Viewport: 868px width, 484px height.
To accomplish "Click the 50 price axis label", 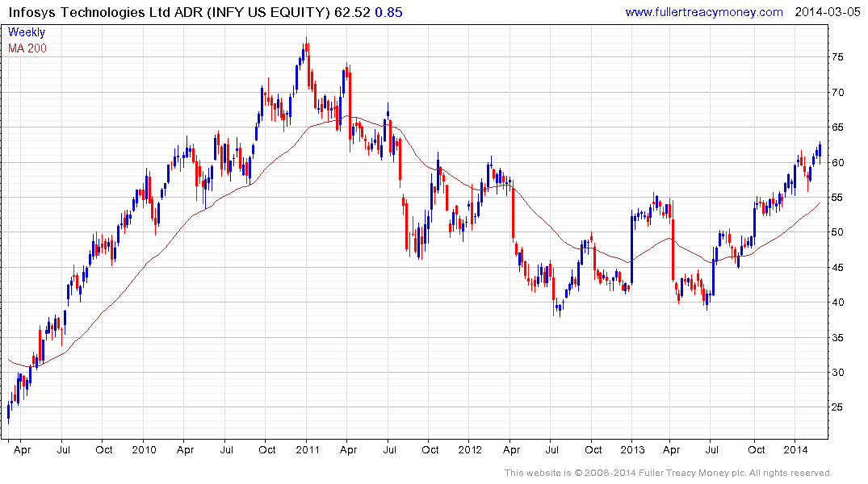I will coord(837,232).
